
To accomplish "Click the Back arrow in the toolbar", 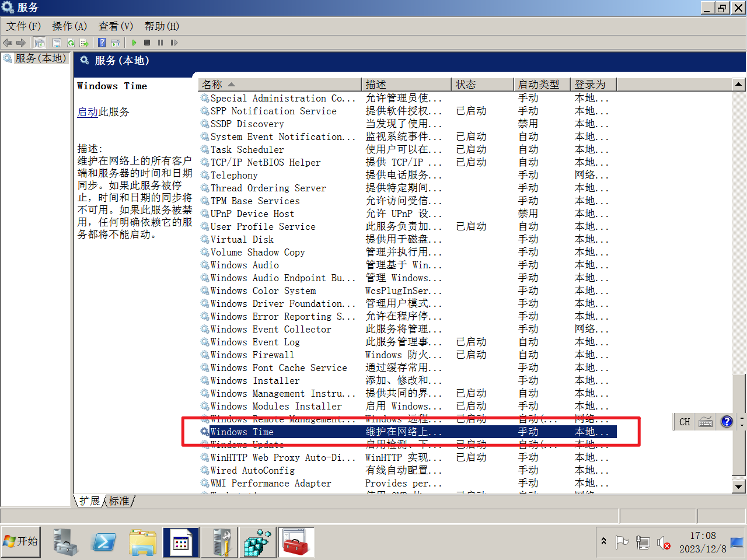I will (8, 43).
